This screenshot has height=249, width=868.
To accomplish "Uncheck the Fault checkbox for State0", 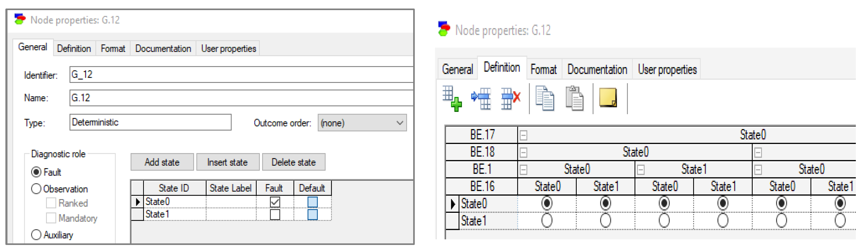I will coord(275,202).
